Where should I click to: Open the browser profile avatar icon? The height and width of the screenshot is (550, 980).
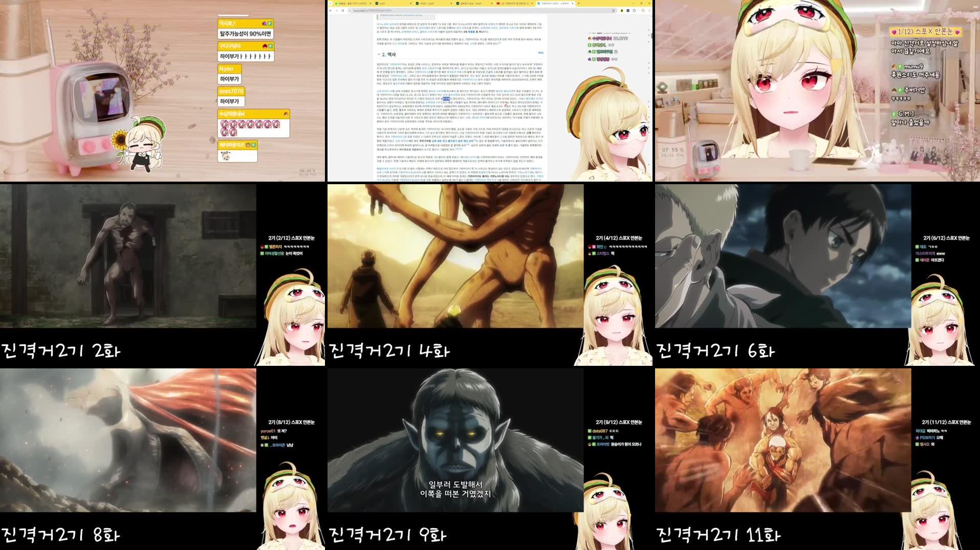tap(643, 11)
